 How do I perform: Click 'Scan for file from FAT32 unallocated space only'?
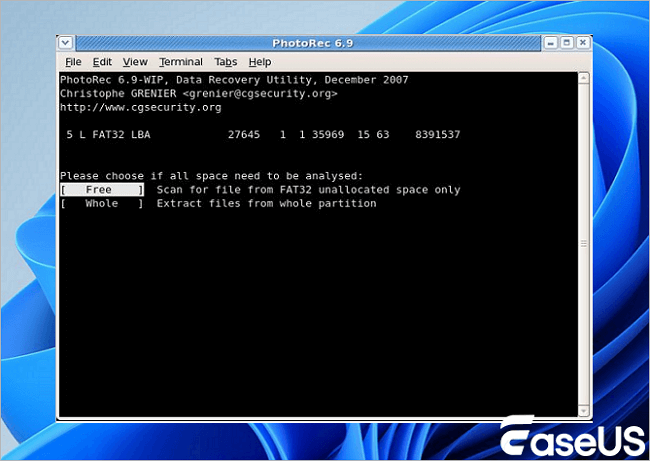point(308,190)
